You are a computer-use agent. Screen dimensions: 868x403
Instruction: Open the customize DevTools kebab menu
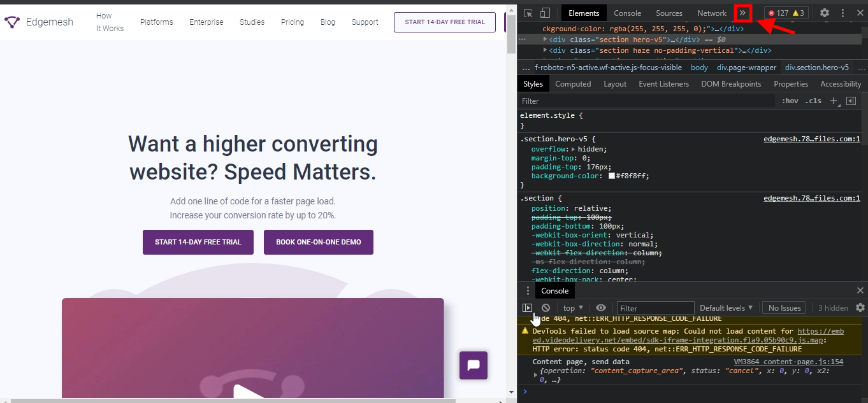click(843, 13)
